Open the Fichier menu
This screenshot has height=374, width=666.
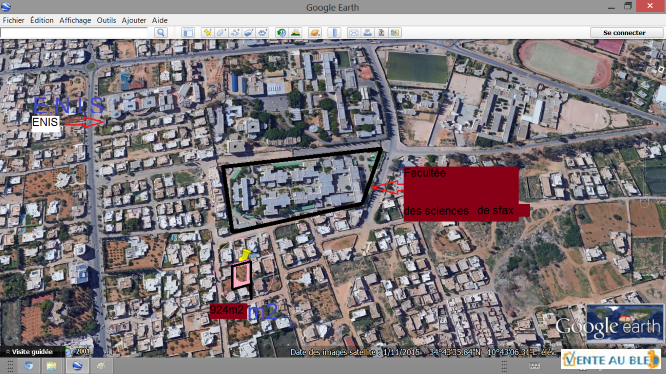14,20
